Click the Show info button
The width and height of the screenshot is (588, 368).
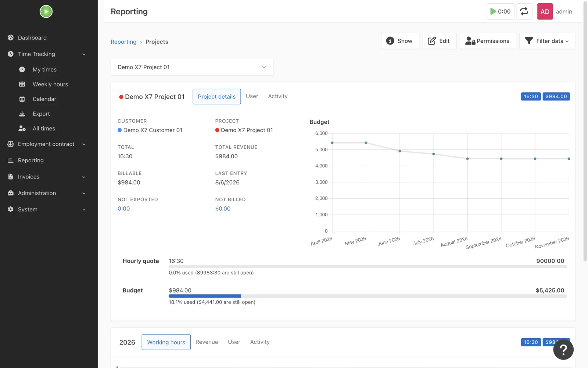pyautogui.click(x=400, y=41)
